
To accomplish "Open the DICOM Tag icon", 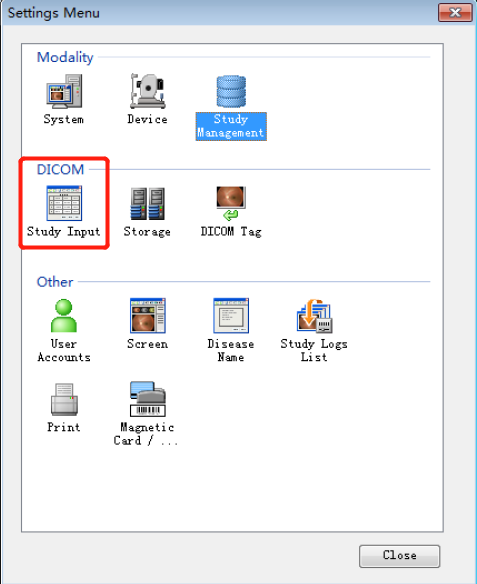I will 231,203.
